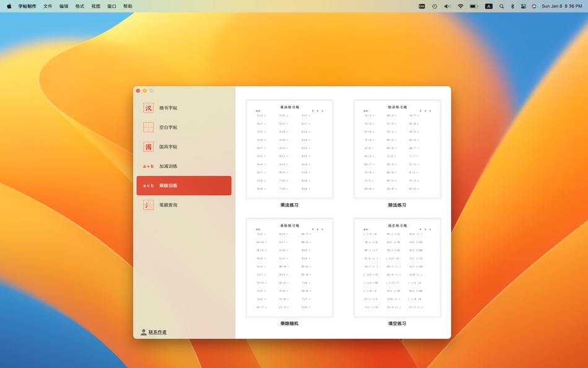
Task: Select 笔顺查询 in the sidebar
Action: [184, 205]
